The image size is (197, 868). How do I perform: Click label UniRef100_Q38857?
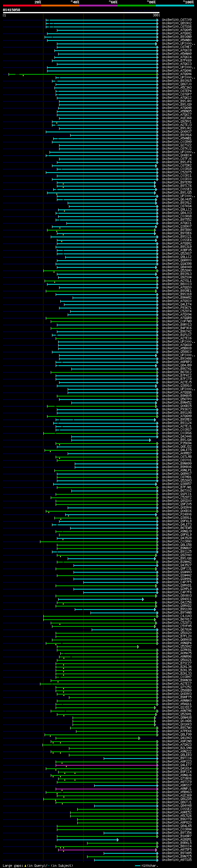tap(177, 484)
